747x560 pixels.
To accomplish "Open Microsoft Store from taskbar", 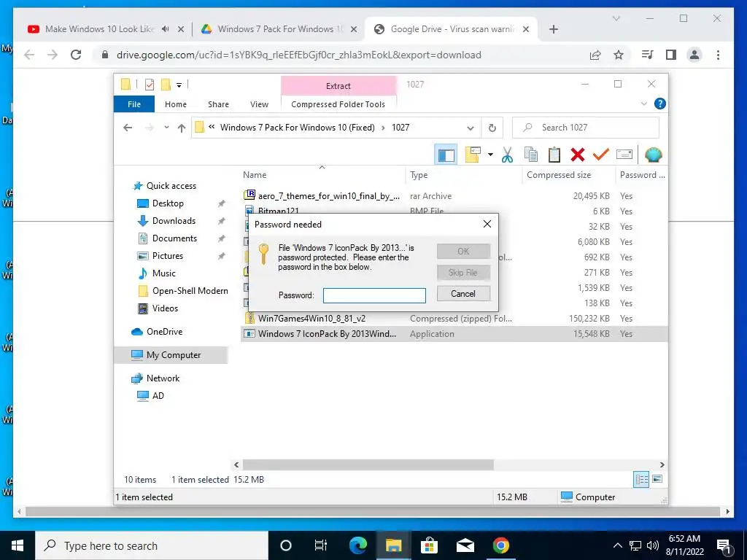I will [429, 545].
